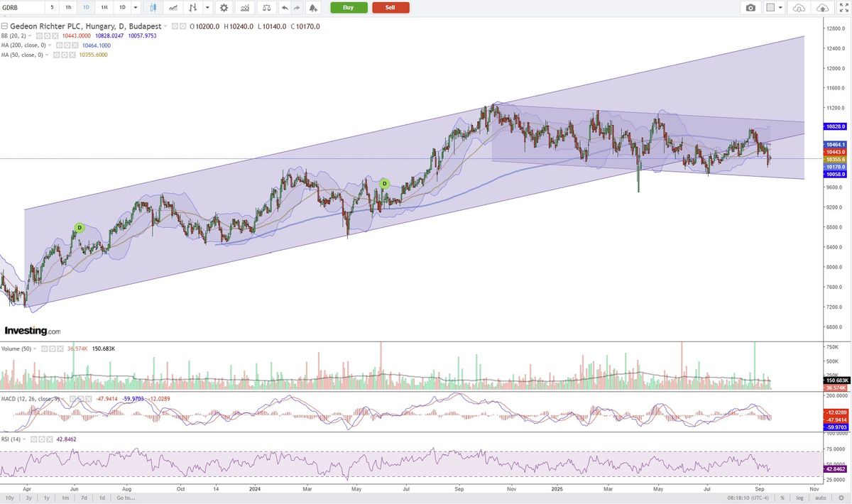Set time range to 1y
The width and height of the screenshot is (852, 504).
[47, 498]
